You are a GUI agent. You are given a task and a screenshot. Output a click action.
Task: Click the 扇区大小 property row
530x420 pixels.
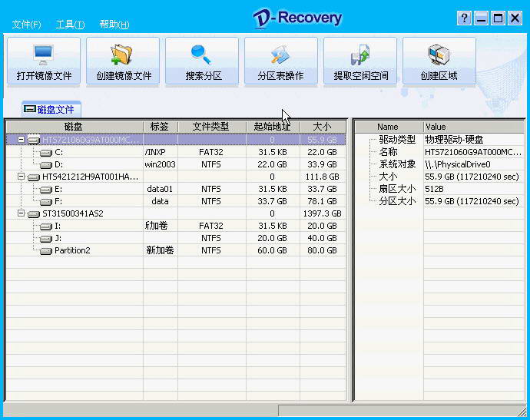tap(397, 189)
